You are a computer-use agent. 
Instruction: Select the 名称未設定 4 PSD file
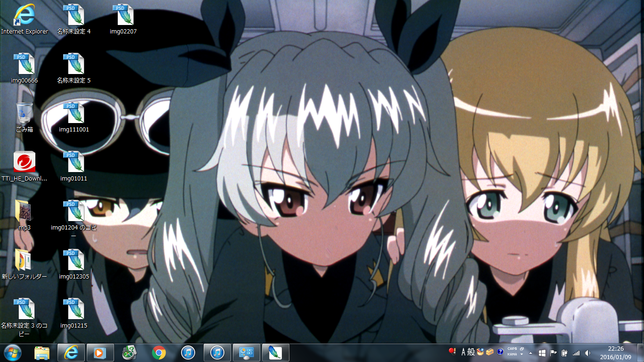coord(74,19)
